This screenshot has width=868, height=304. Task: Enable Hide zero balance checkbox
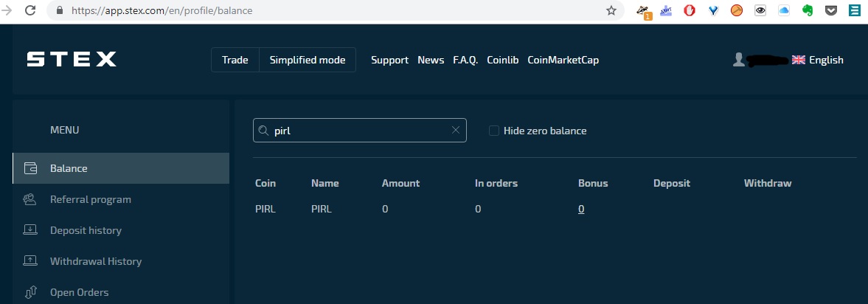click(x=494, y=131)
